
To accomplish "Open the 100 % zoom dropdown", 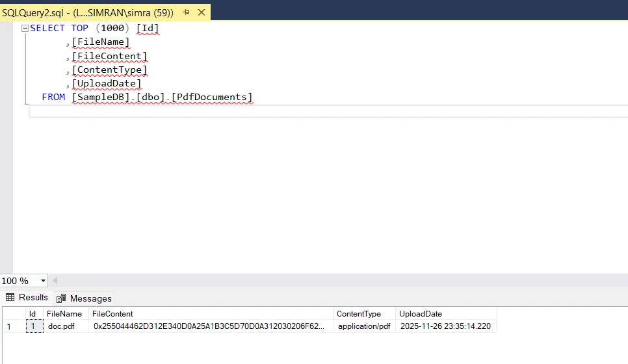I will coord(43,281).
